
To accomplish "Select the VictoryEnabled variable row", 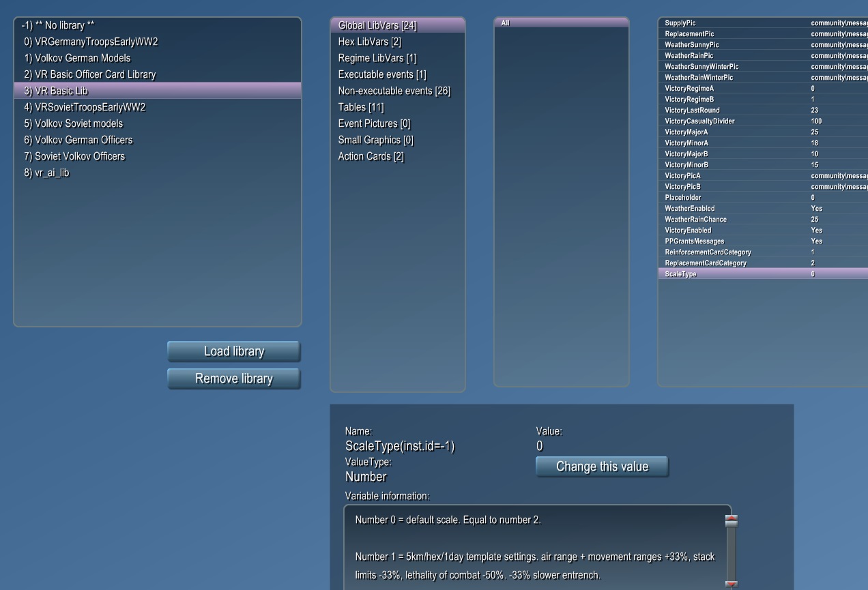I will (764, 231).
